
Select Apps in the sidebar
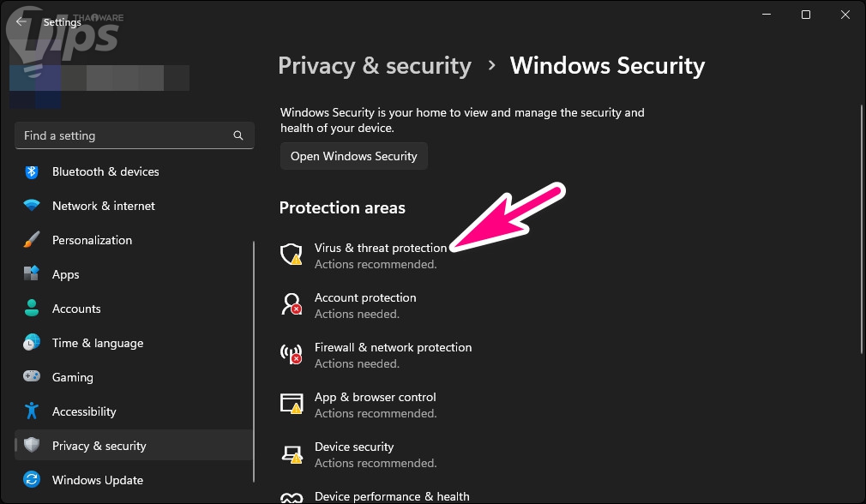click(65, 274)
